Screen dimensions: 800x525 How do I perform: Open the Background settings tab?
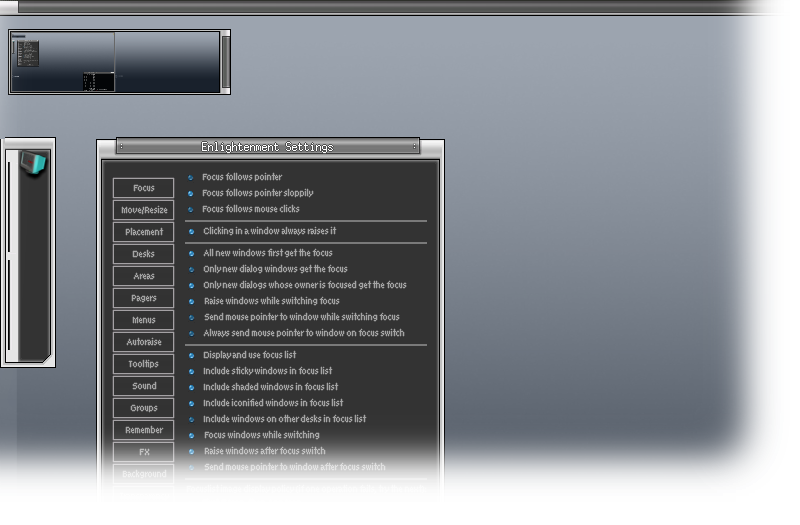click(x=143, y=473)
